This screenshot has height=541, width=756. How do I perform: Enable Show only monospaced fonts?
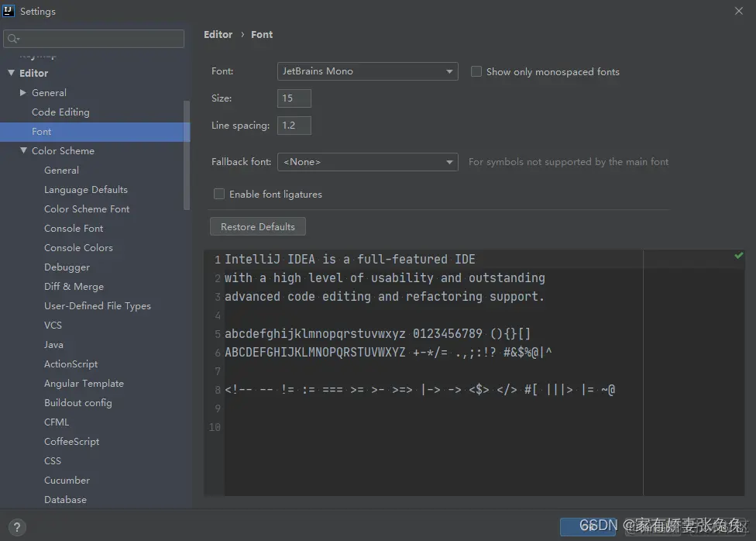476,71
